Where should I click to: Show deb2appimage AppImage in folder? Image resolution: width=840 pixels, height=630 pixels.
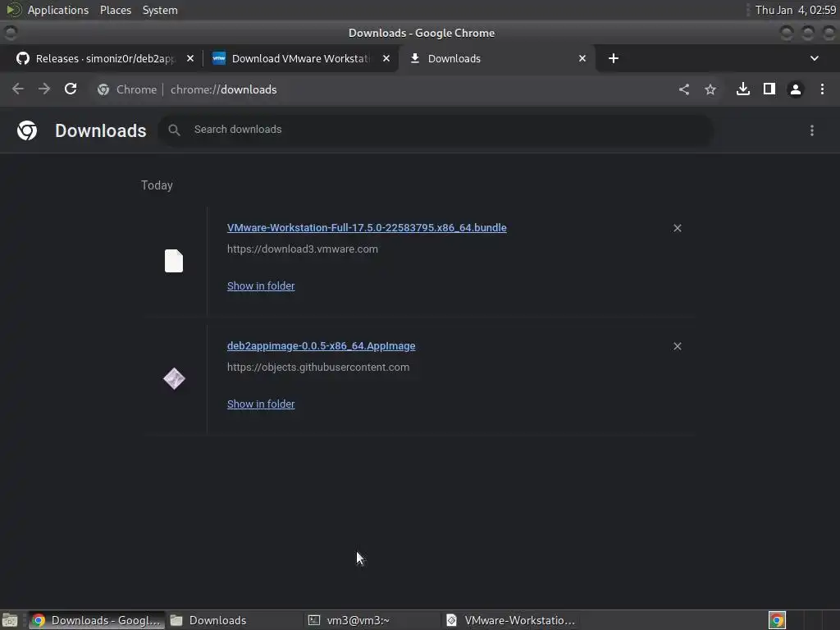coord(261,404)
